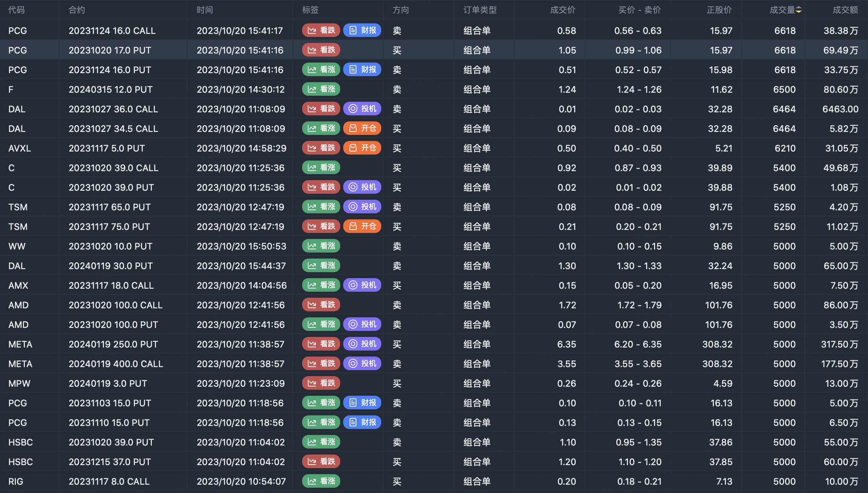868x493 pixels.
Task: Select WW ticker cell
Action: click(17, 246)
